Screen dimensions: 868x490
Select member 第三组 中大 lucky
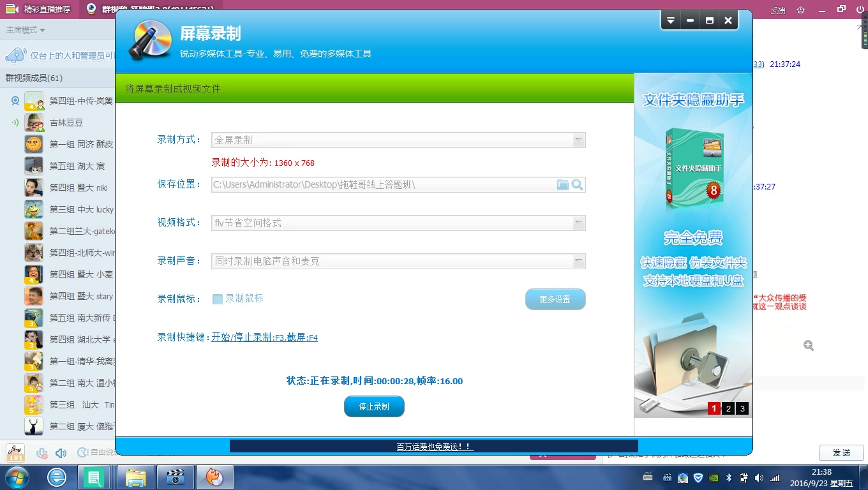57,209
